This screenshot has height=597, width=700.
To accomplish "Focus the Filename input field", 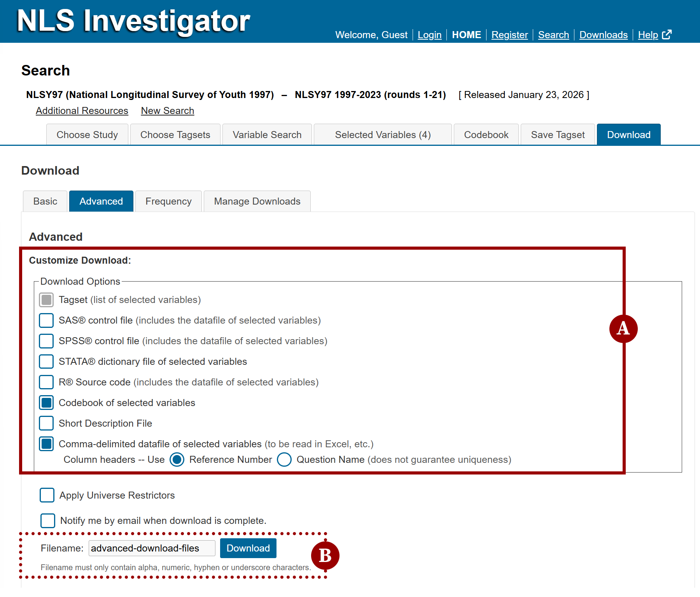I will 152,548.
